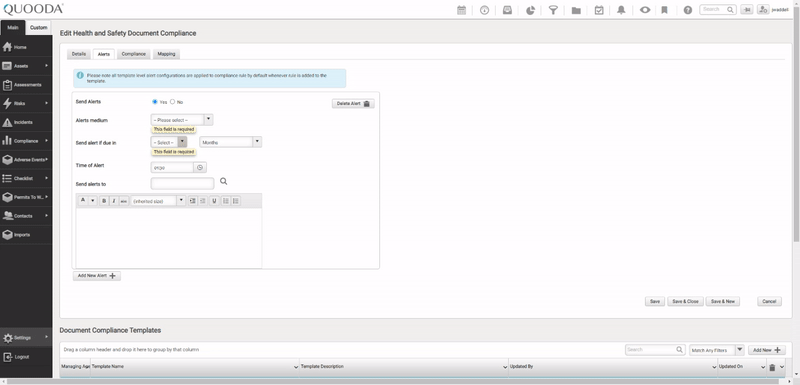Open Assessments in sidebar
This screenshot has height=385, width=800.
pos(26,85)
